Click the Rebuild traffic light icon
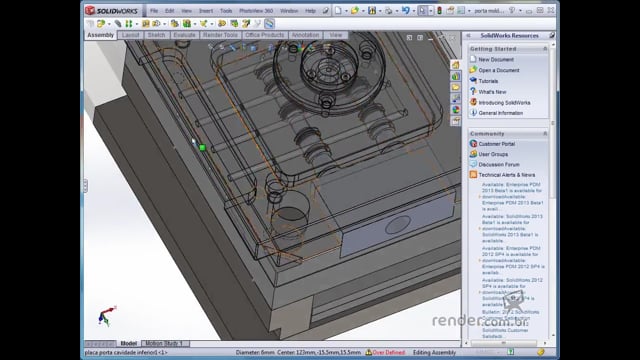Screen dimensions: 640x360 tap(439, 11)
